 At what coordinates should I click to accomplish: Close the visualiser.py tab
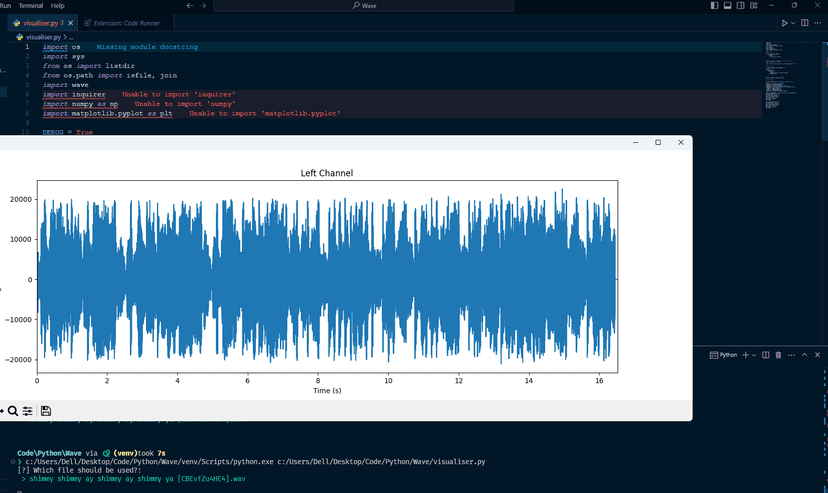pos(71,23)
